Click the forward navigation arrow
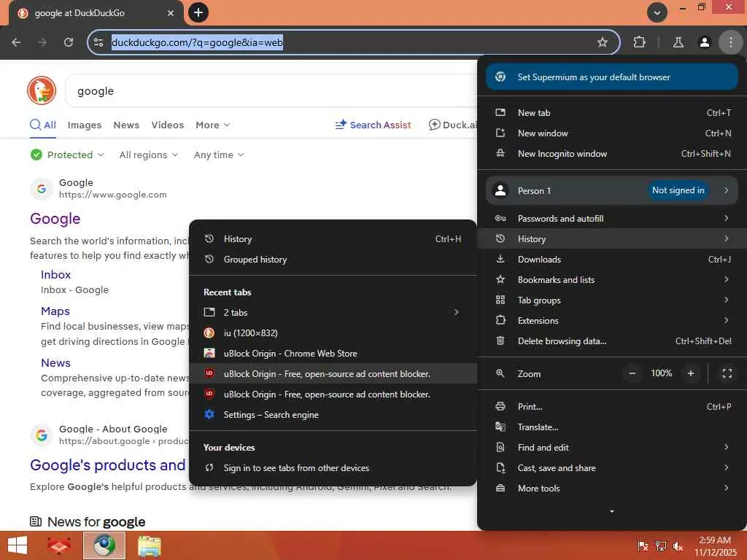 point(42,42)
